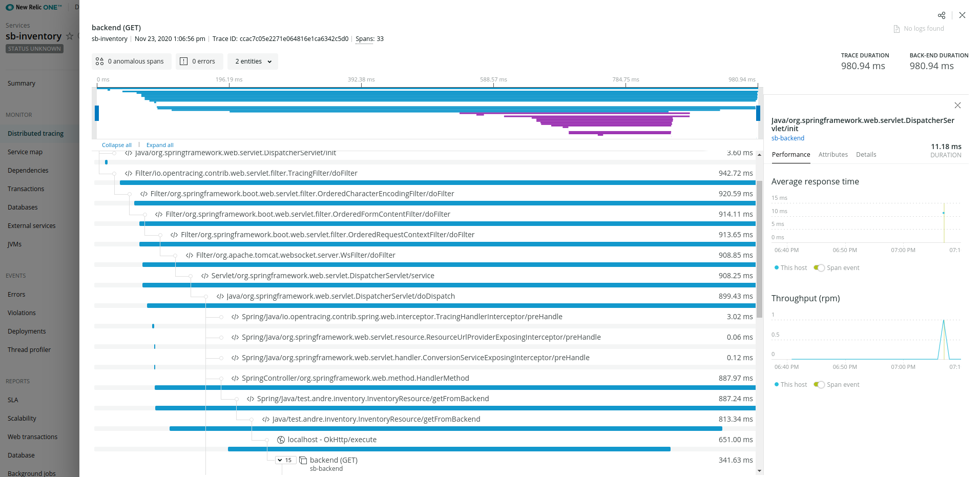Click code icon of ResourceUrlProviderExposingInterceptor span
Viewport: 980px width, 477px height.
coord(235,338)
